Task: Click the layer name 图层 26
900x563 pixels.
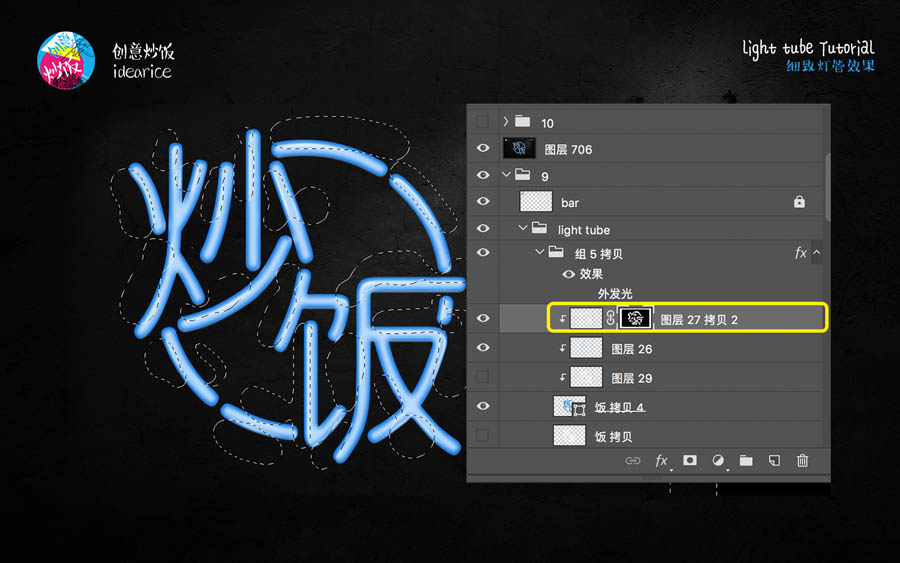Action: pos(631,349)
